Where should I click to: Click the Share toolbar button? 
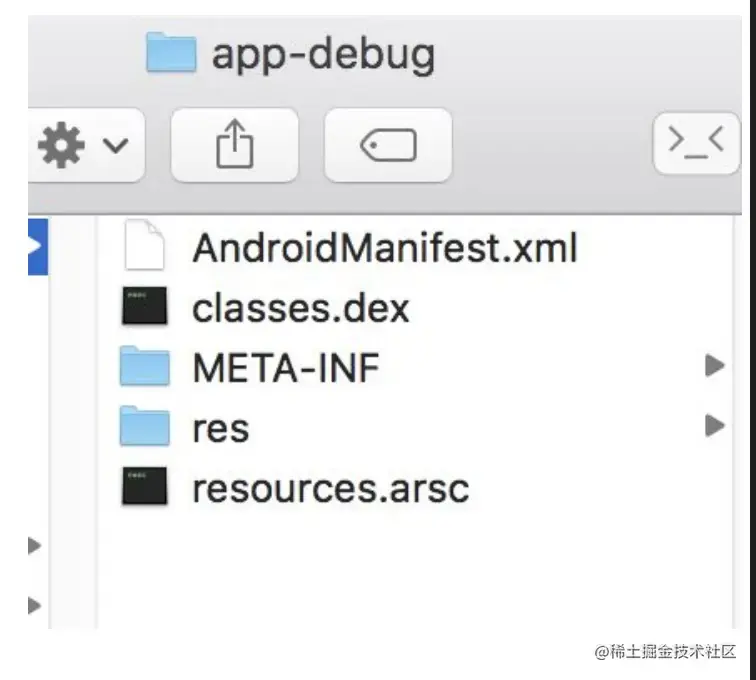tap(234, 145)
